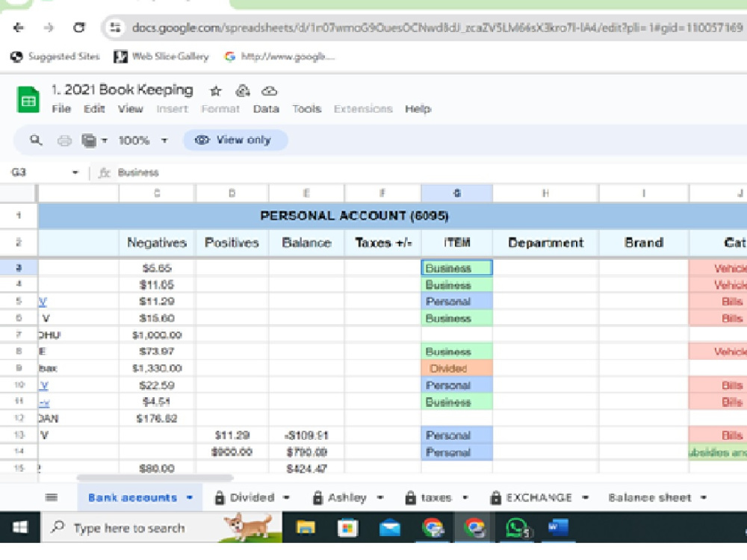Select the green Business cell G3
Image resolution: width=747 pixels, height=560 pixels.
pyautogui.click(x=457, y=268)
